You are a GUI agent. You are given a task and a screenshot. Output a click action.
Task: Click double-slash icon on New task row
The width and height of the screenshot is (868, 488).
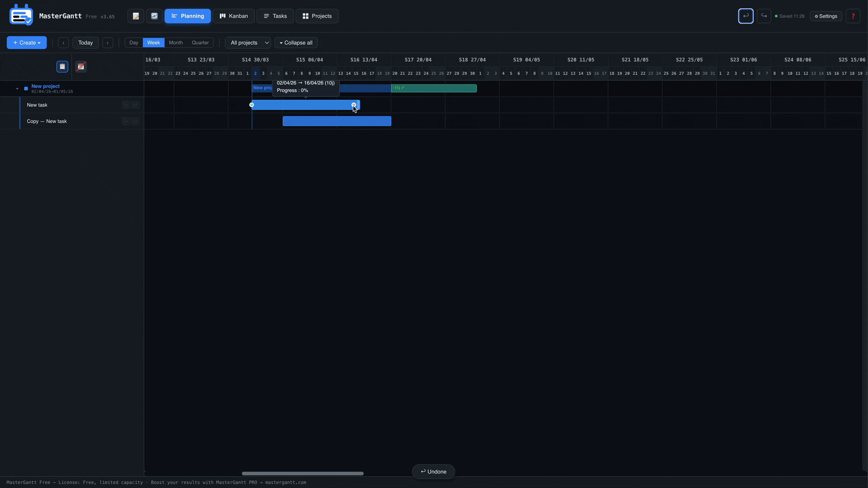[135, 105]
